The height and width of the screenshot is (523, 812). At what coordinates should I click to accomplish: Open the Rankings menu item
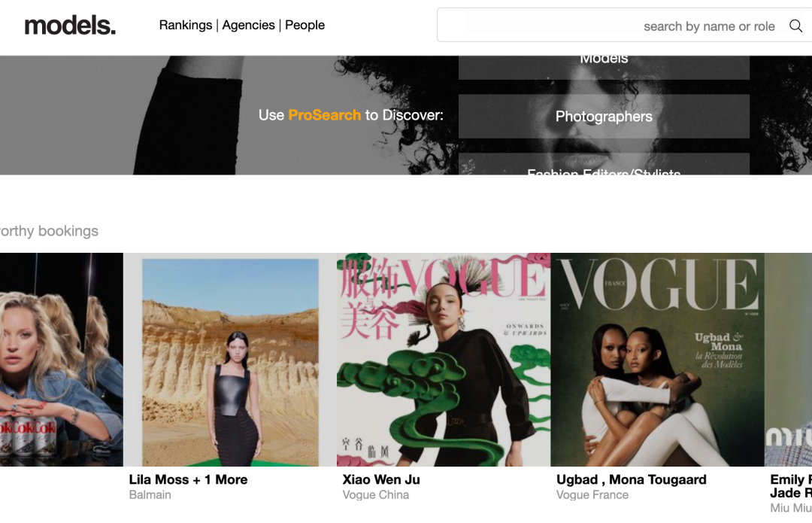click(186, 25)
